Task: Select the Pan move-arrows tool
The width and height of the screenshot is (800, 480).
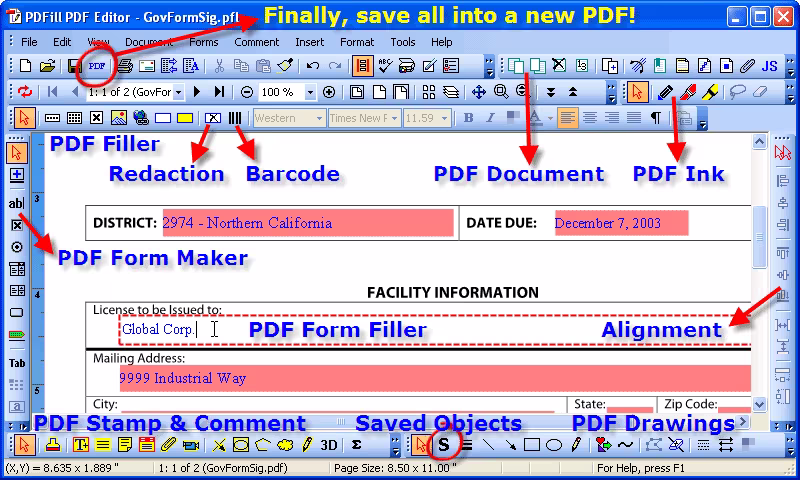Action: tap(479, 92)
